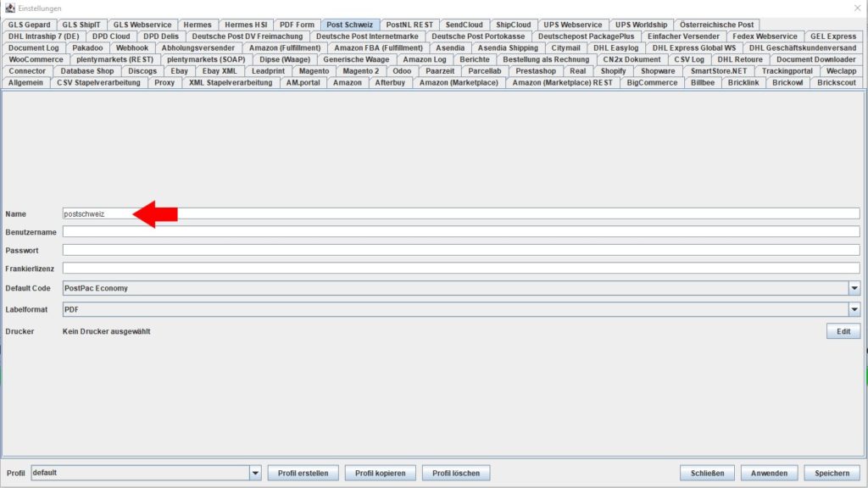Image resolution: width=868 pixels, height=488 pixels.
Task: Select the Weclapp tab
Action: pos(841,71)
